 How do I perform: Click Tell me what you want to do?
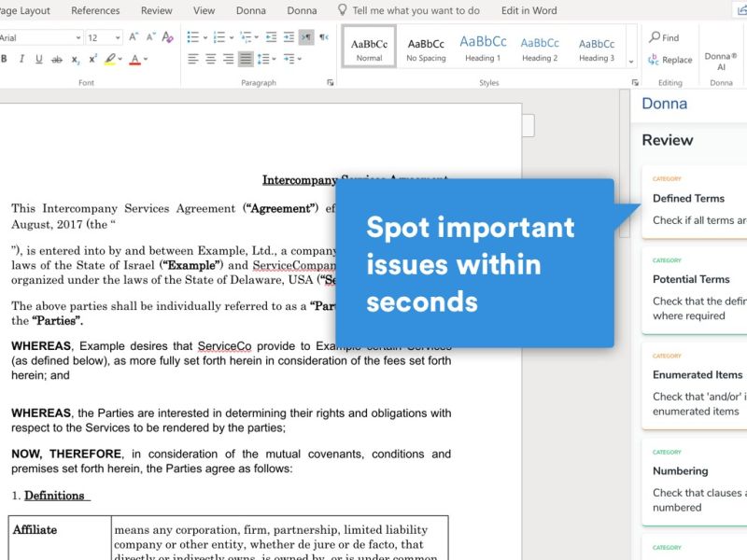click(x=416, y=10)
